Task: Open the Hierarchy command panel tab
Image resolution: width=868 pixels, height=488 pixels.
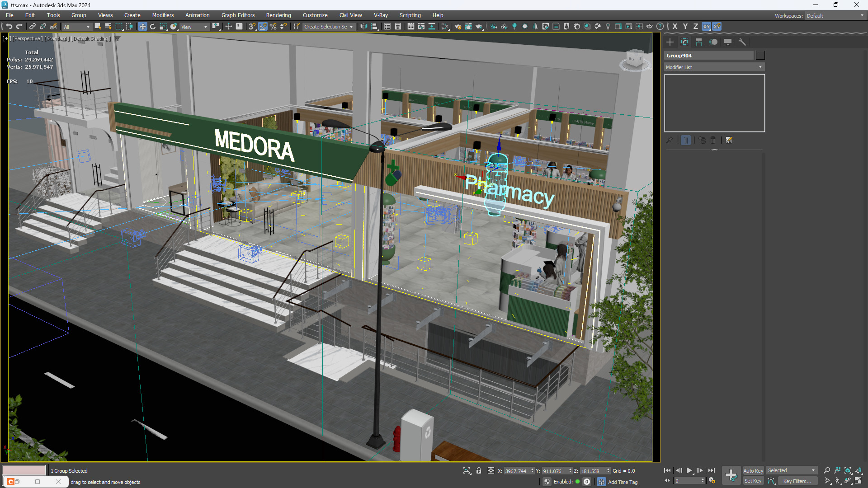Action: pyautogui.click(x=699, y=42)
